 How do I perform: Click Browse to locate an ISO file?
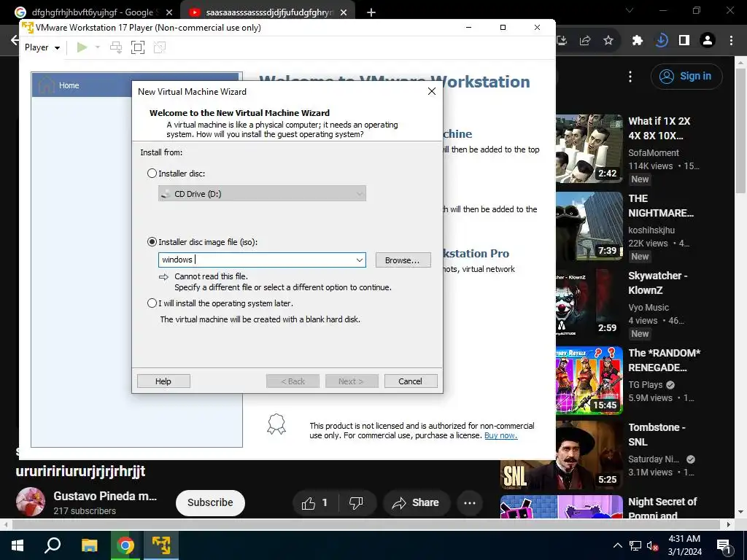pos(403,260)
